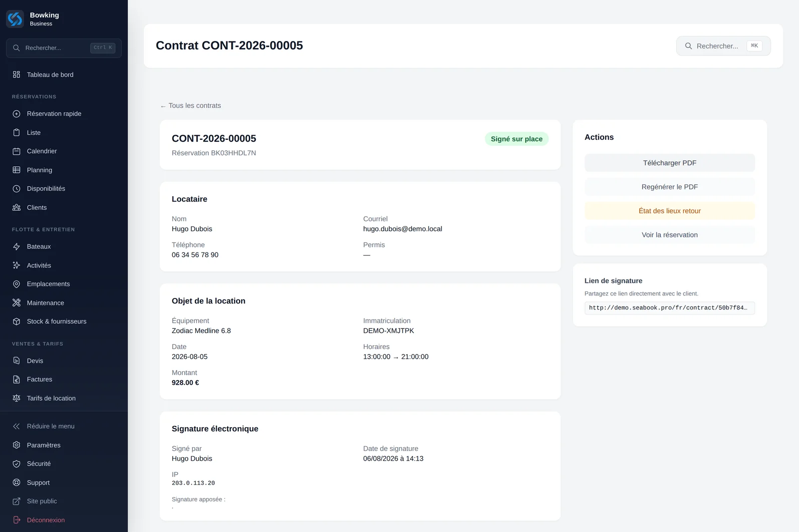799x532 pixels.
Task: Click the Devis document icon
Action: pos(16,361)
